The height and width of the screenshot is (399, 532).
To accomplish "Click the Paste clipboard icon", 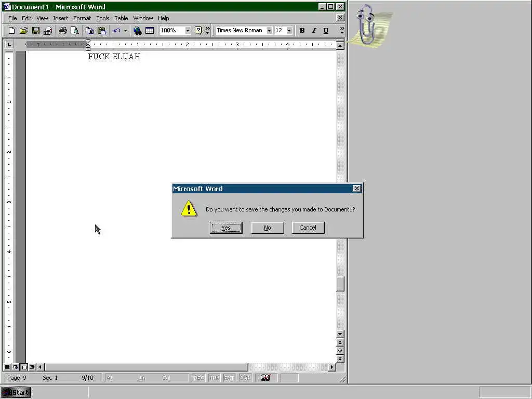I will pos(102,31).
